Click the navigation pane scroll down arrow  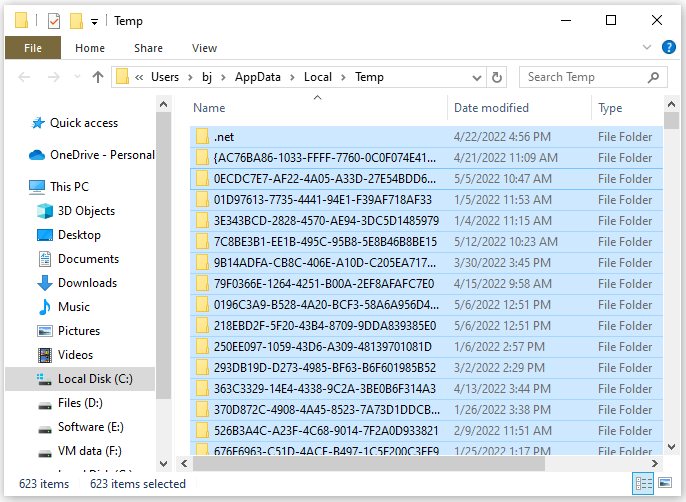pos(164,463)
